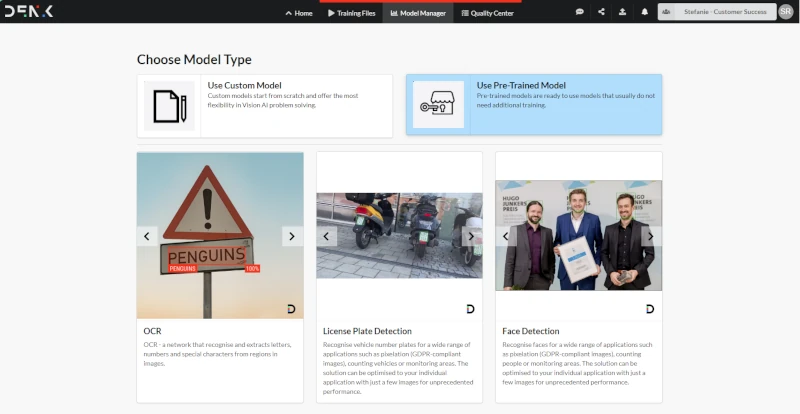Click the upload icon in top bar

623,12
